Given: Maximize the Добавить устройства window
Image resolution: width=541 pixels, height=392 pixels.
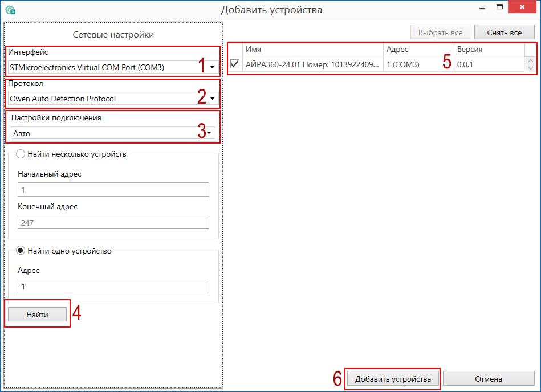Looking at the screenshot, I should coord(500,7).
